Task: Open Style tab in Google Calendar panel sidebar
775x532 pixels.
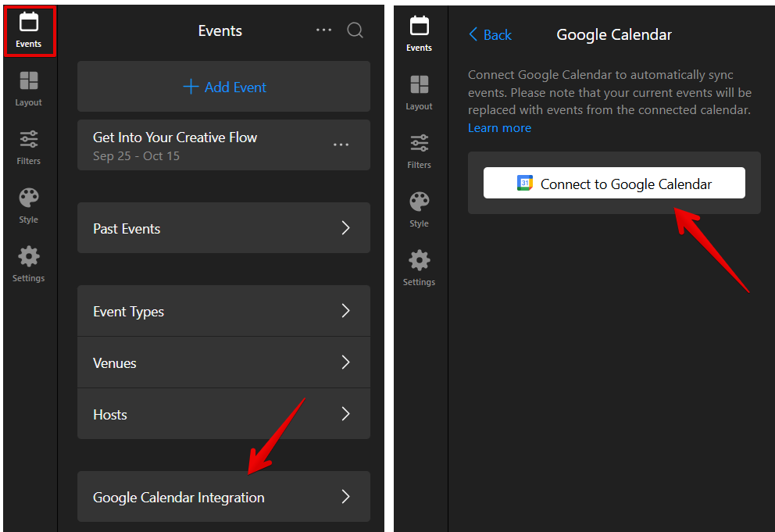Action: 419,209
